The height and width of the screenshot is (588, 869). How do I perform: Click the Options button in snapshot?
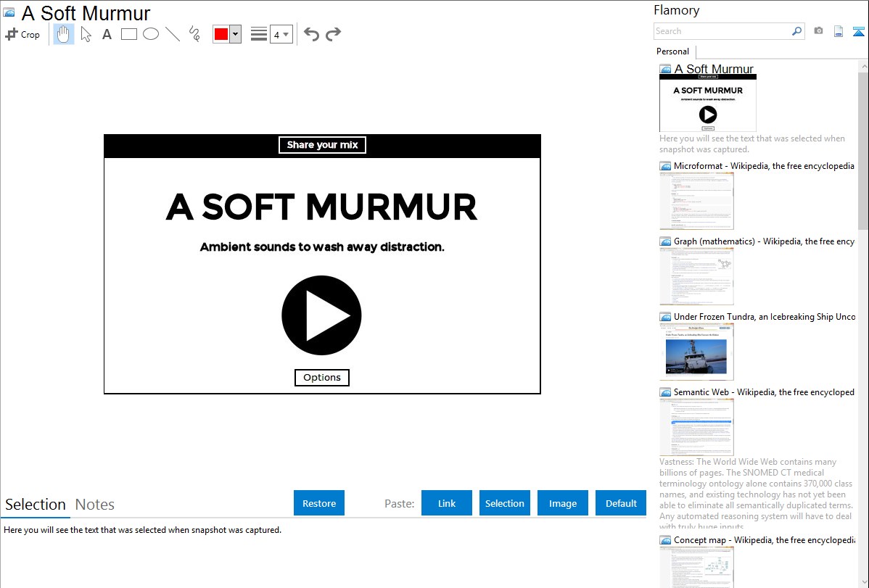pos(322,378)
